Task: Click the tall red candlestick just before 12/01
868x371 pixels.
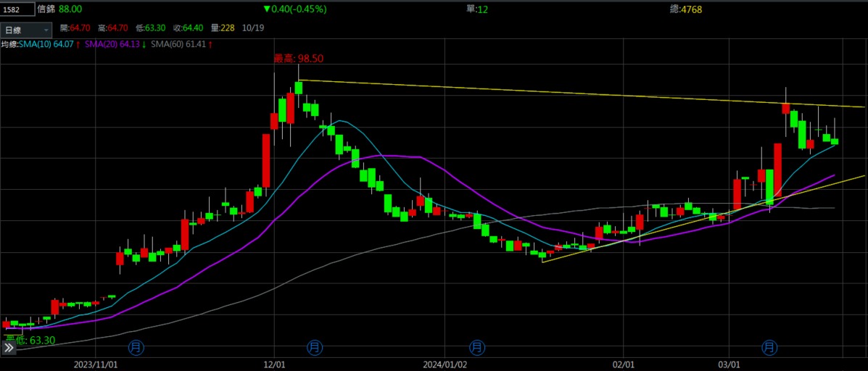Action: (265, 161)
